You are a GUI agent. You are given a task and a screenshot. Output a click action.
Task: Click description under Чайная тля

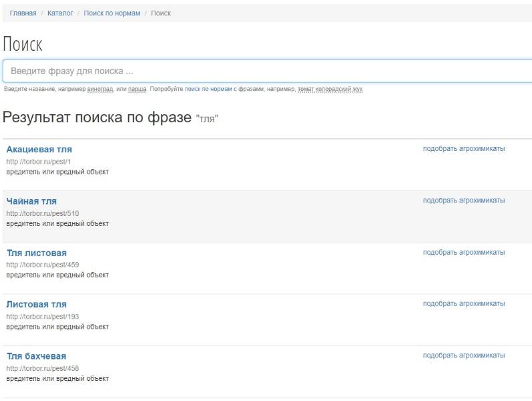pos(57,224)
